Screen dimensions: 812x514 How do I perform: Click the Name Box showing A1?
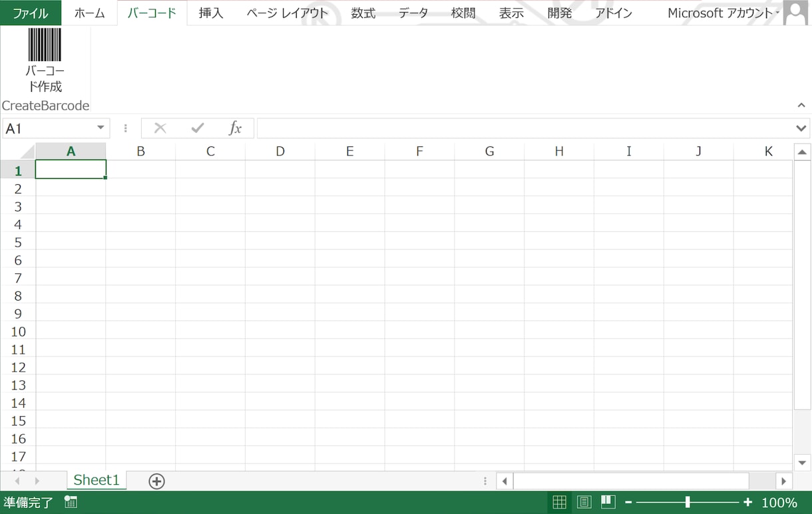point(48,128)
